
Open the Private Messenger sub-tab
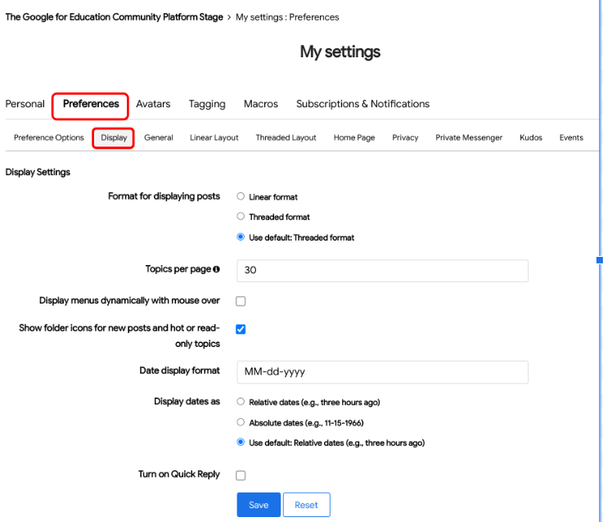tap(469, 138)
